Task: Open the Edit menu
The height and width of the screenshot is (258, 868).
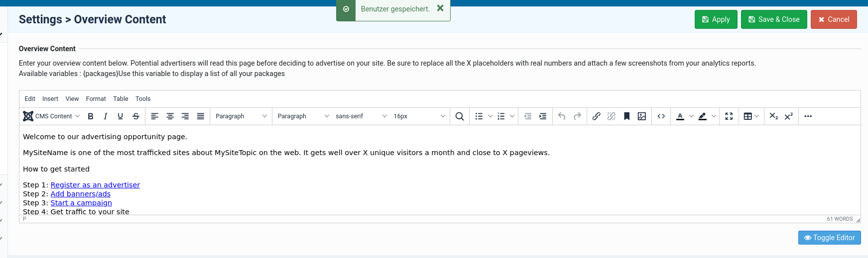Action: [x=30, y=99]
